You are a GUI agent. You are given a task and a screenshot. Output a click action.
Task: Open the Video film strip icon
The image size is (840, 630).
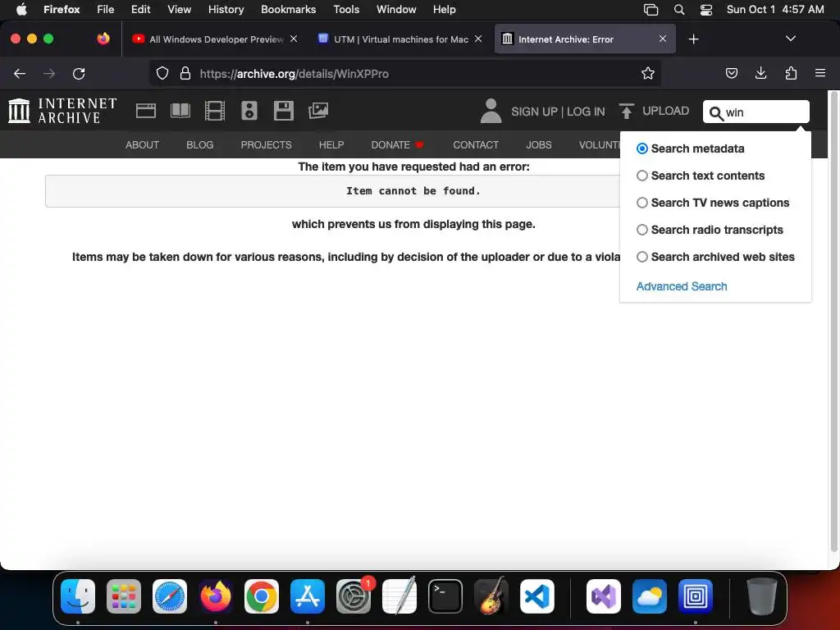(x=215, y=111)
